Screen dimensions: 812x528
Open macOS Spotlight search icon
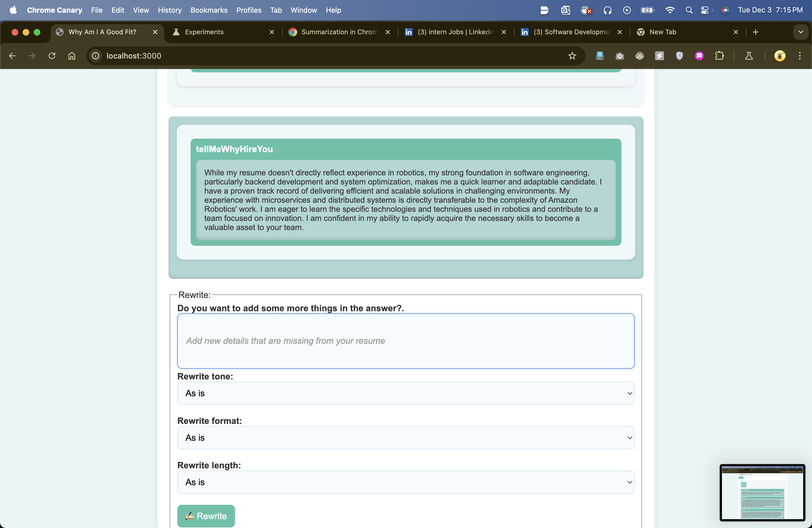[689, 10]
